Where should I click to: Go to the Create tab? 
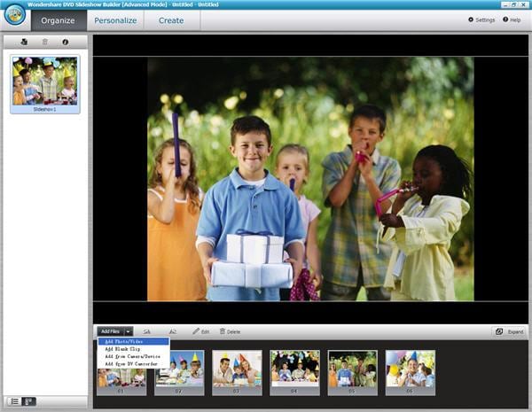pyautogui.click(x=171, y=20)
